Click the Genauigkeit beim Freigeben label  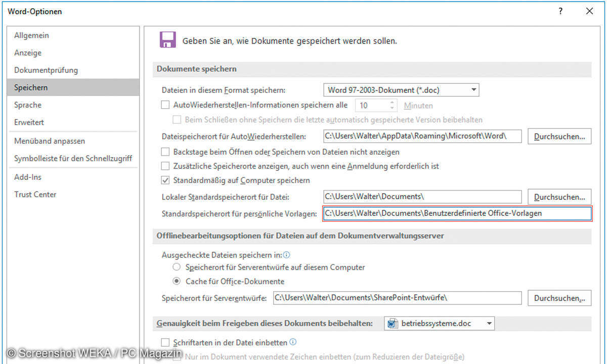tap(265, 323)
